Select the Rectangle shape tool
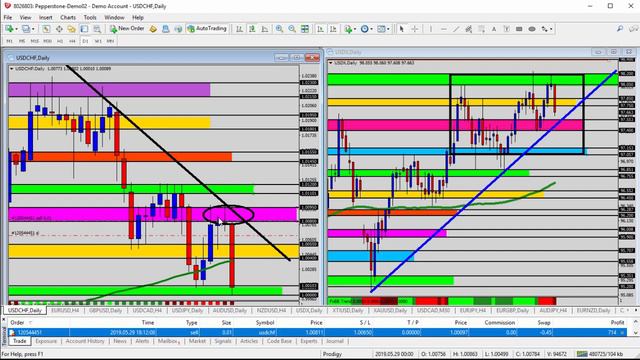Screen dimensions: 640x360 [x=519, y=29]
